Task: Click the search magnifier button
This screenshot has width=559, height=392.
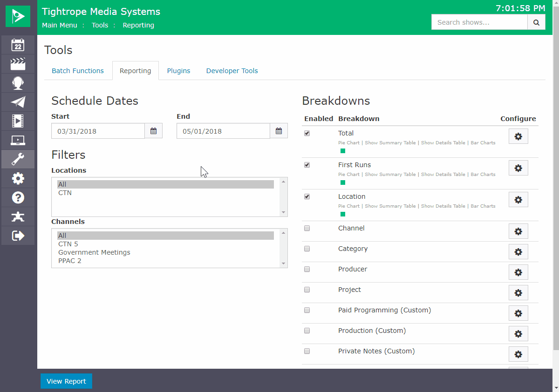Action: coord(536,22)
